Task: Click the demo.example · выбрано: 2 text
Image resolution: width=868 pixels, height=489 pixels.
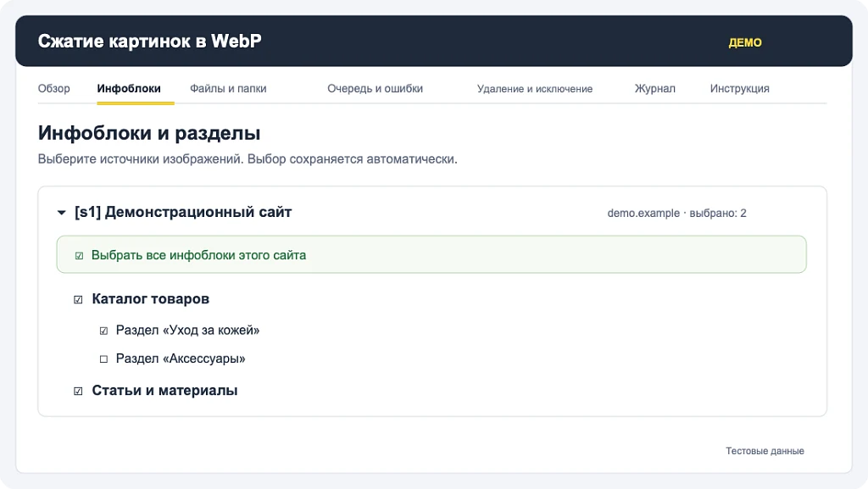Action: pyautogui.click(x=676, y=213)
